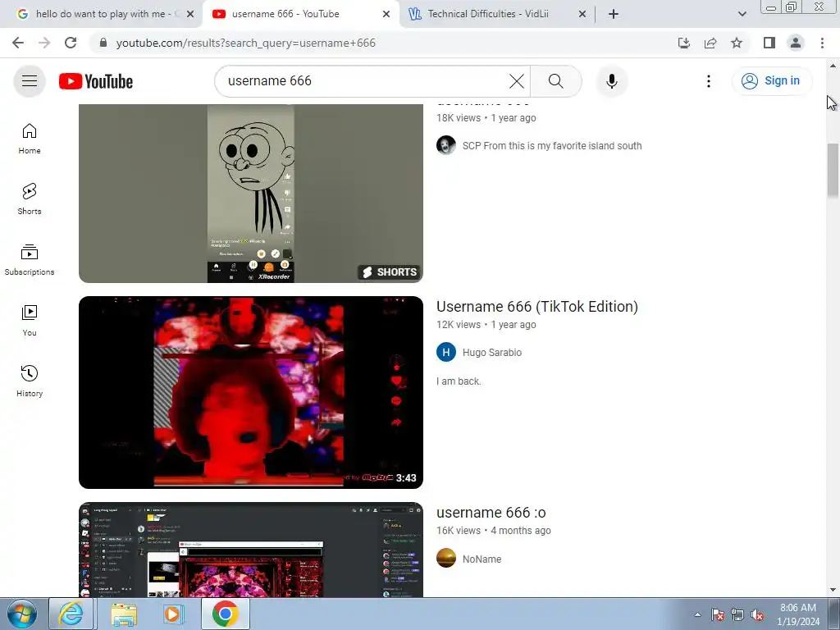
Task: Click '16K views' metadata text
Action: 458,531
